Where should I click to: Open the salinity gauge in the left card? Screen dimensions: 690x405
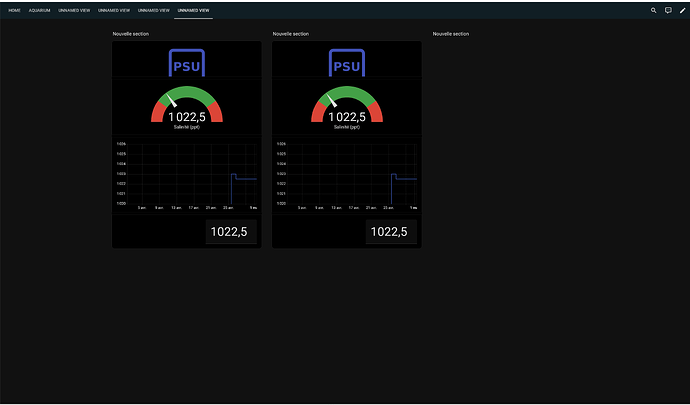pos(187,107)
